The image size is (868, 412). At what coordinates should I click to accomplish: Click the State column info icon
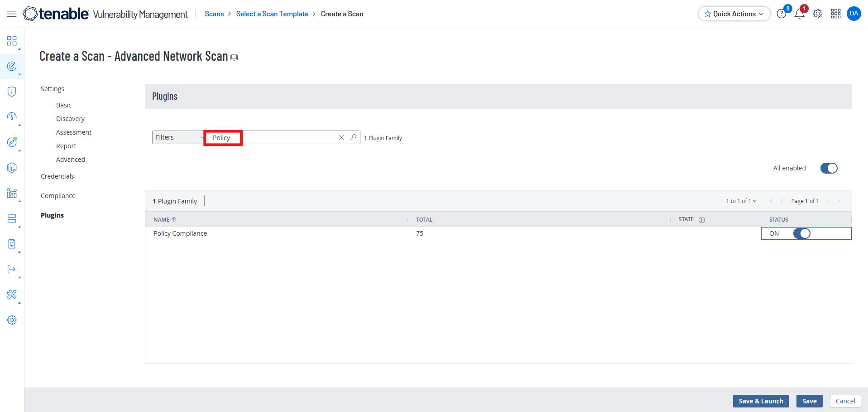(702, 220)
